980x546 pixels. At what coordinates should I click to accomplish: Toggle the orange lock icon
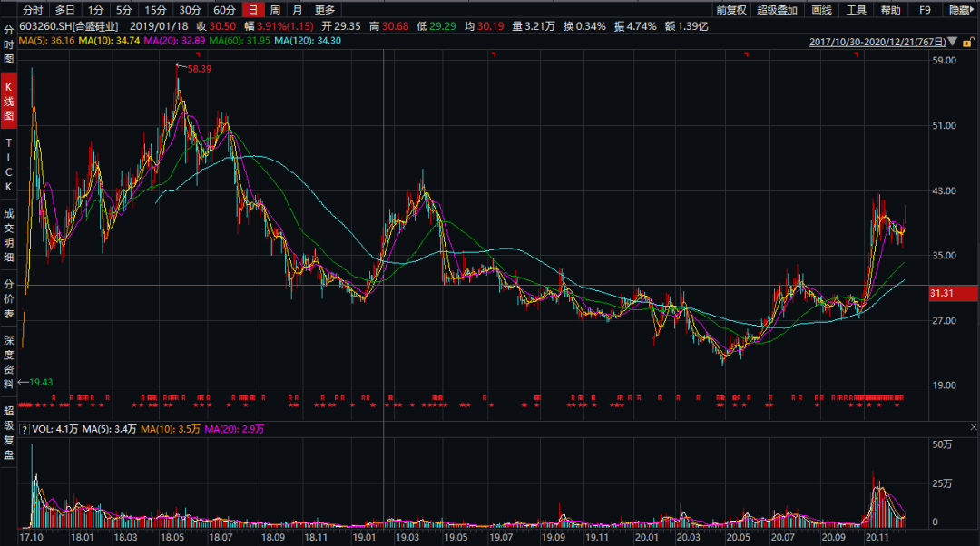[967, 42]
